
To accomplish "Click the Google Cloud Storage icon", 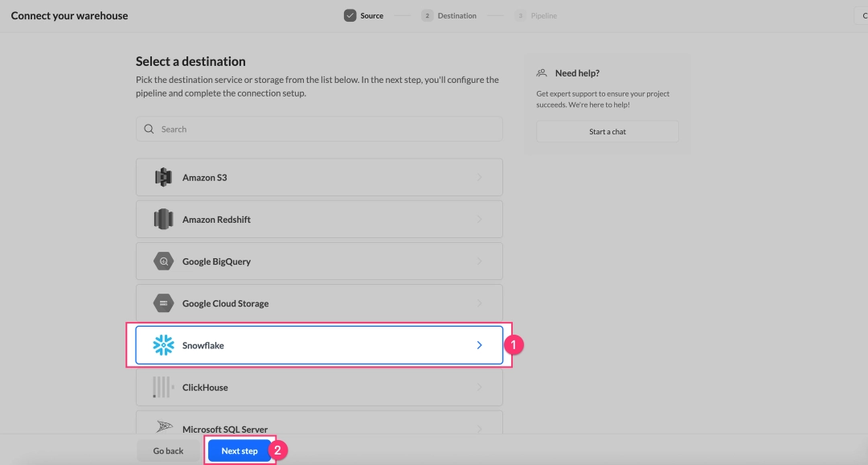I will (163, 302).
